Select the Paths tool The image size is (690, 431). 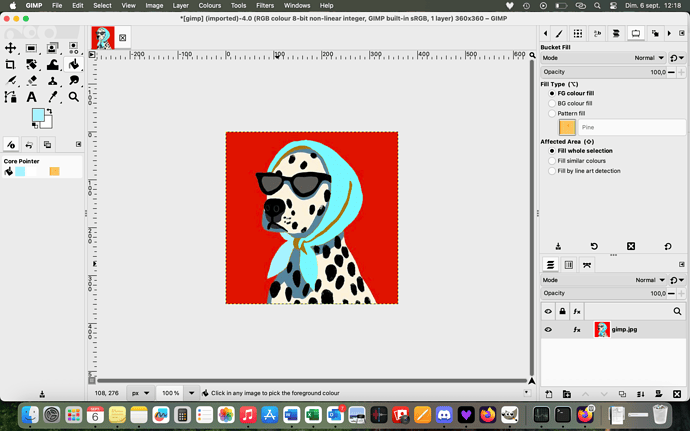(x=11, y=97)
